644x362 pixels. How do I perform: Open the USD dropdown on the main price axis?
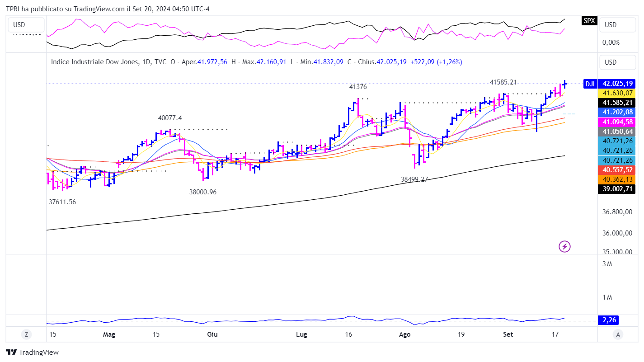(617, 62)
